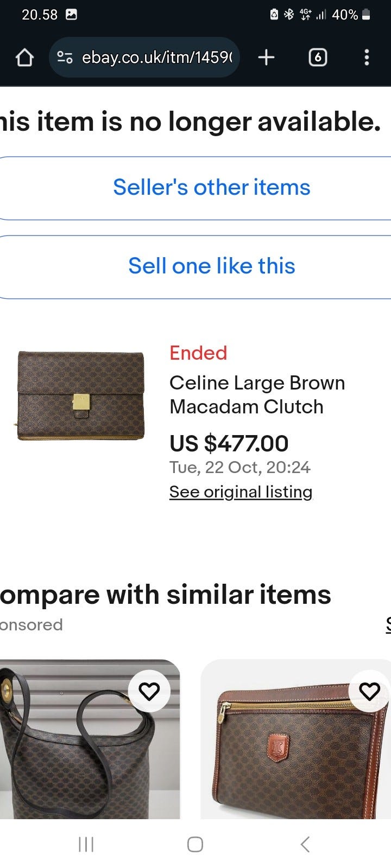Favorite the brown zip clutch item
This screenshot has width=391, height=868.
click(370, 691)
